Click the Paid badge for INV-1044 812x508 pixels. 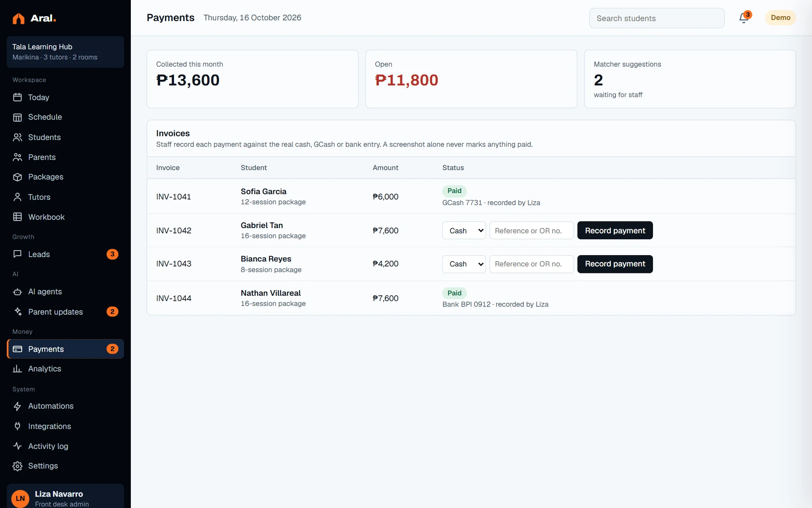tap(454, 293)
